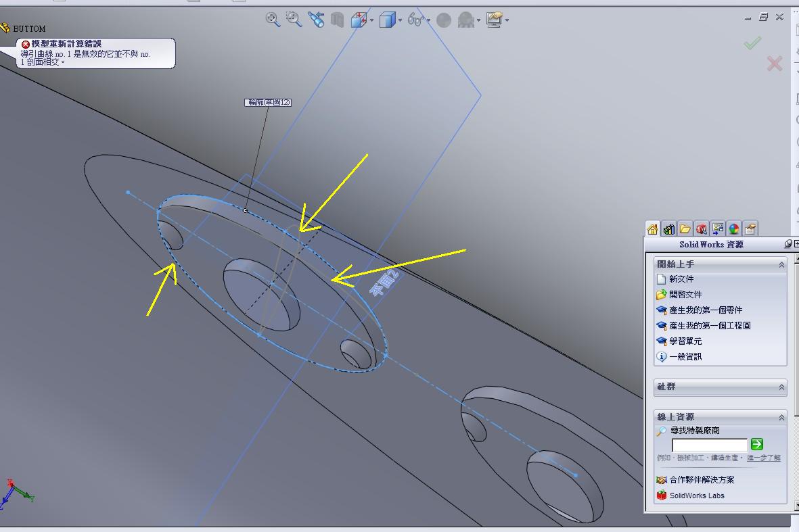799x532 pixels.
Task: Click the partner solutions handshake icon
Action: 662,479
